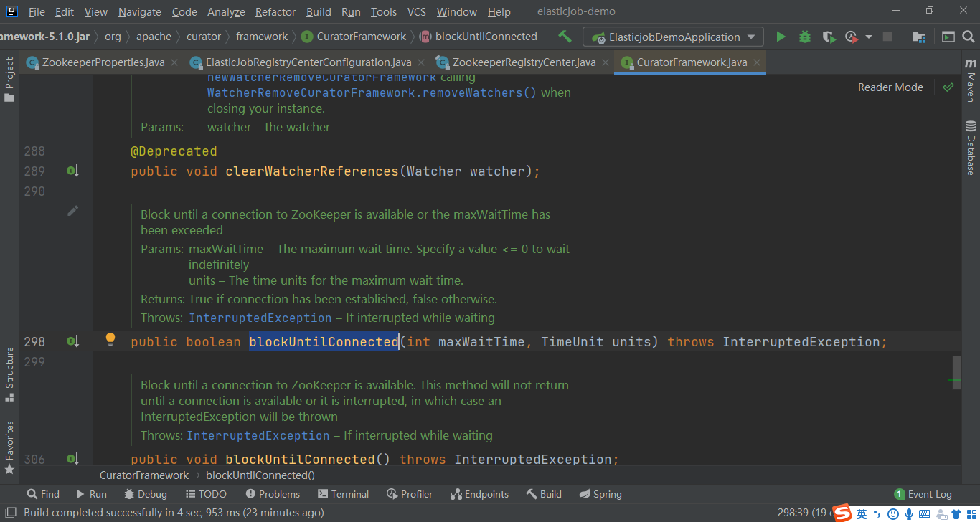
Task: Close the ElasticJobRegistryCenterConfiguration.java tab
Action: [421, 62]
